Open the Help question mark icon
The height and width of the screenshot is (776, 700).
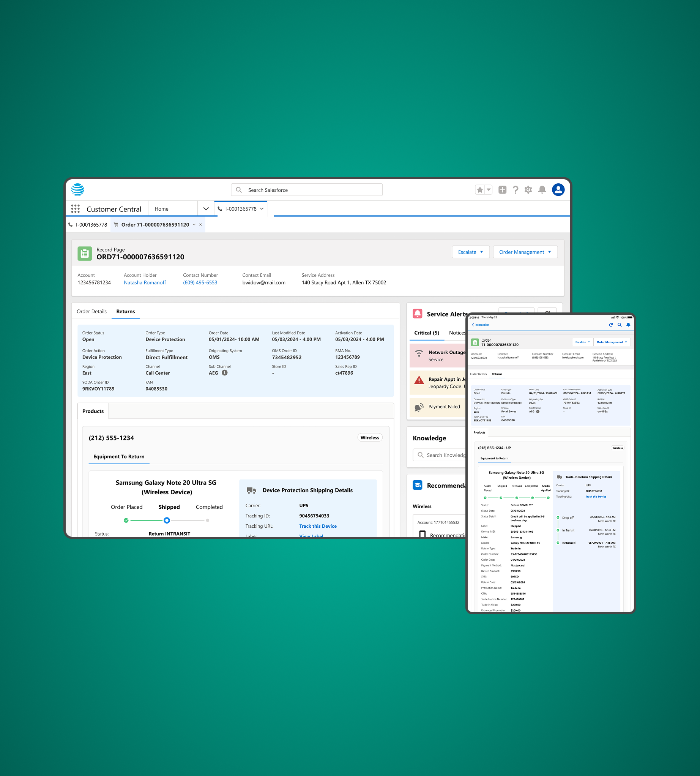click(x=516, y=190)
